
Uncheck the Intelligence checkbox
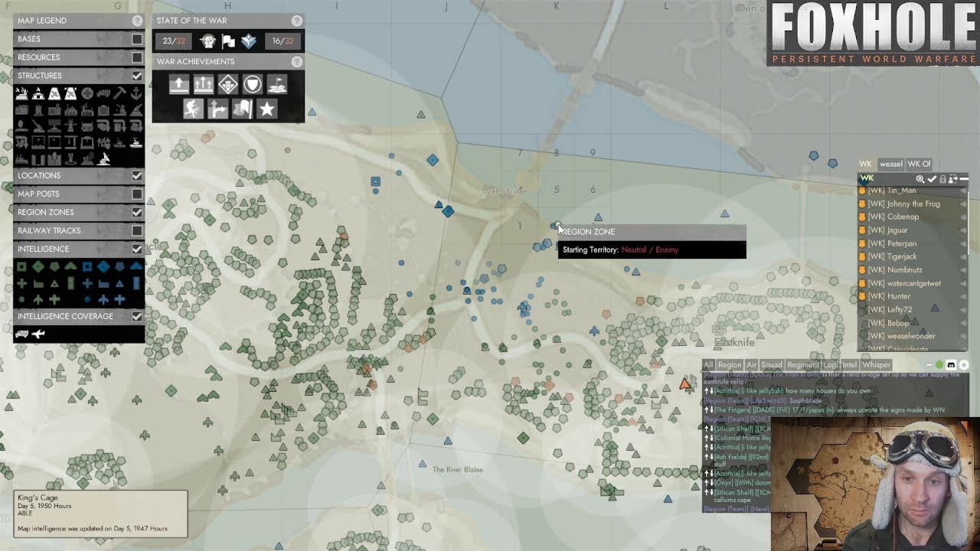[x=137, y=249]
